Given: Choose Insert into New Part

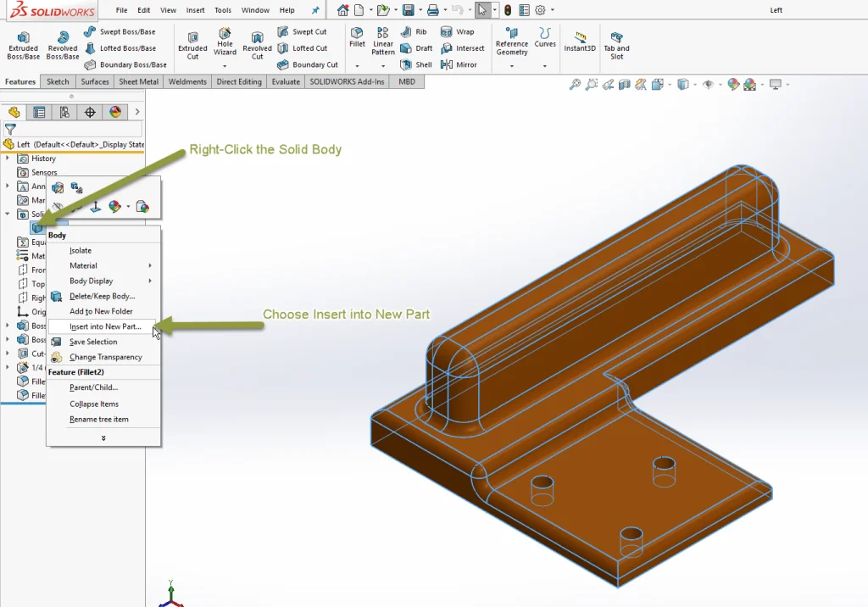Looking at the screenshot, I should coord(103,326).
